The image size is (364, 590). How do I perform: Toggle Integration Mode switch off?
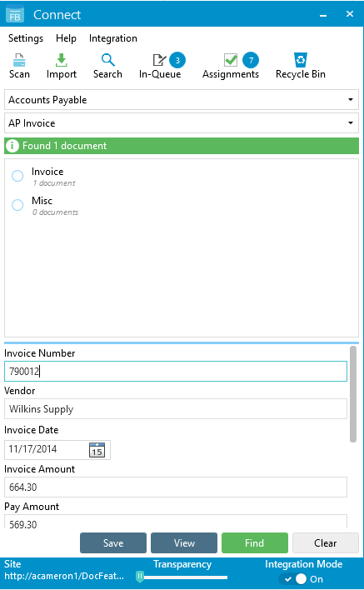coord(293,578)
